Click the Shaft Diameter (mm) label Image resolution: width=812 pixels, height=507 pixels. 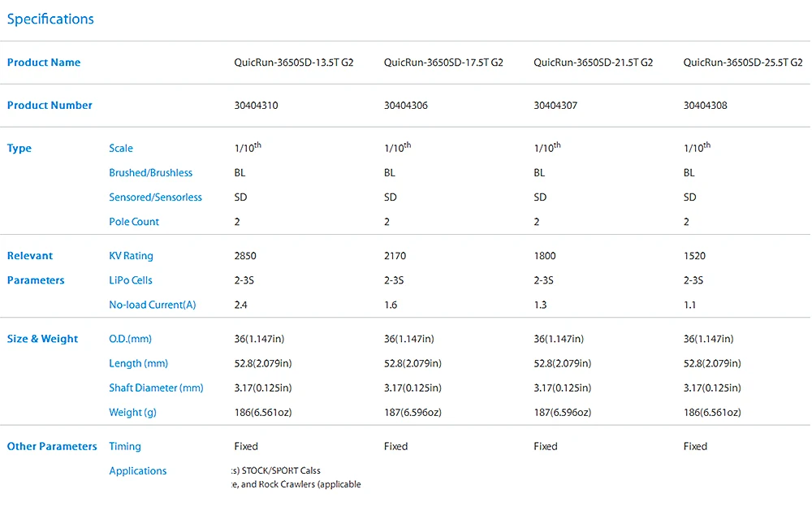pos(156,388)
